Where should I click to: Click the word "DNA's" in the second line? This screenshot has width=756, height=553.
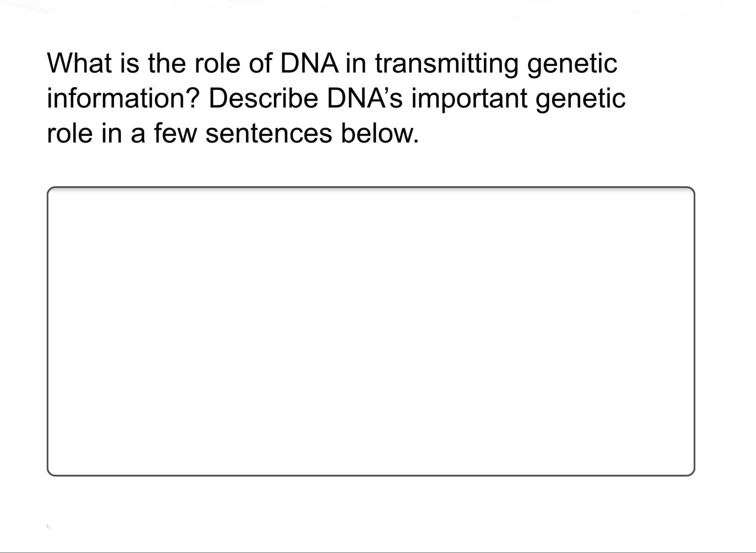click(364, 98)
